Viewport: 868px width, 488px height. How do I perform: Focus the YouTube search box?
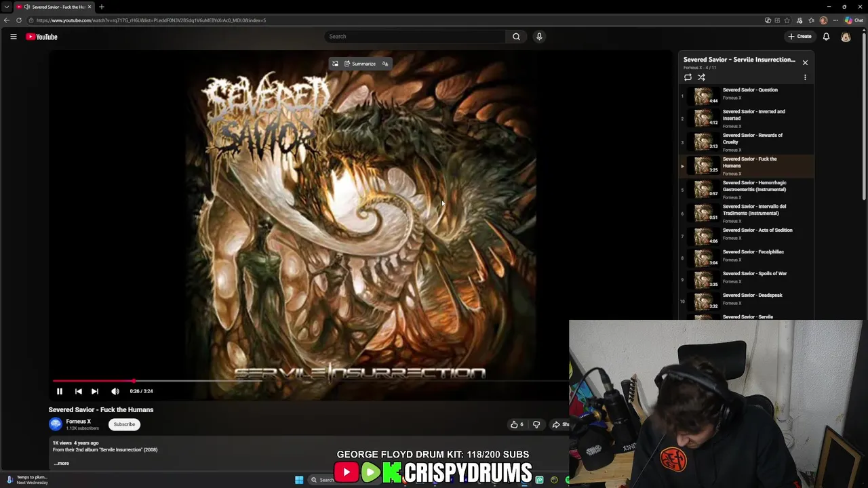point(414,37)
